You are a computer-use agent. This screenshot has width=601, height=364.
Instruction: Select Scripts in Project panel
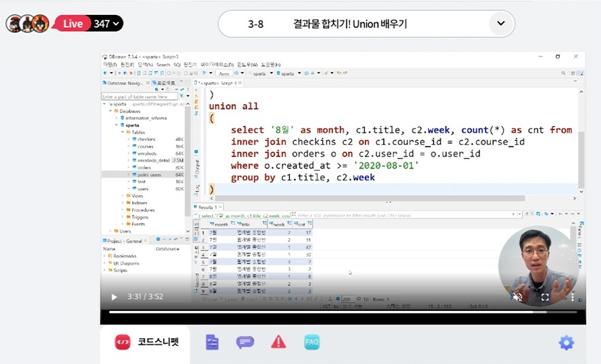coord(120,270)
